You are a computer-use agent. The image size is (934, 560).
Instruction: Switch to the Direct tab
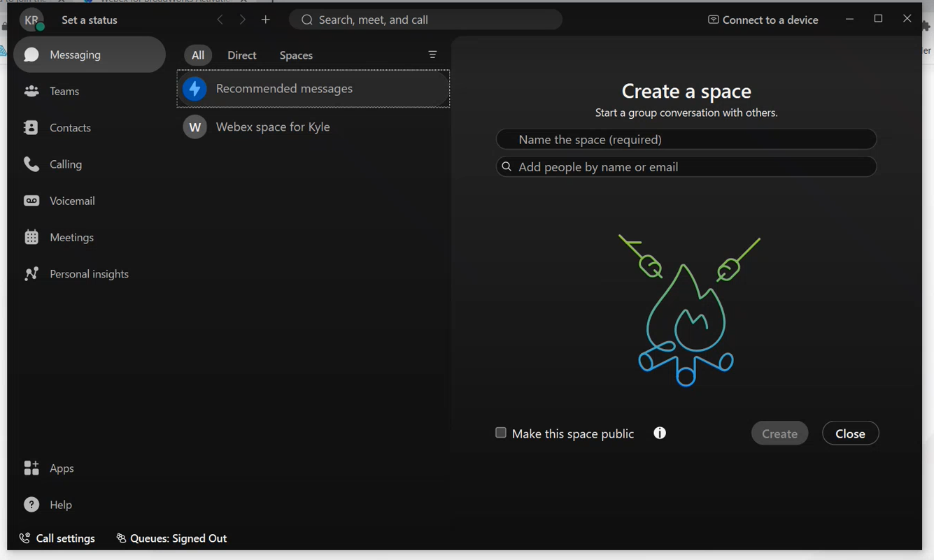tap(242, 55)
